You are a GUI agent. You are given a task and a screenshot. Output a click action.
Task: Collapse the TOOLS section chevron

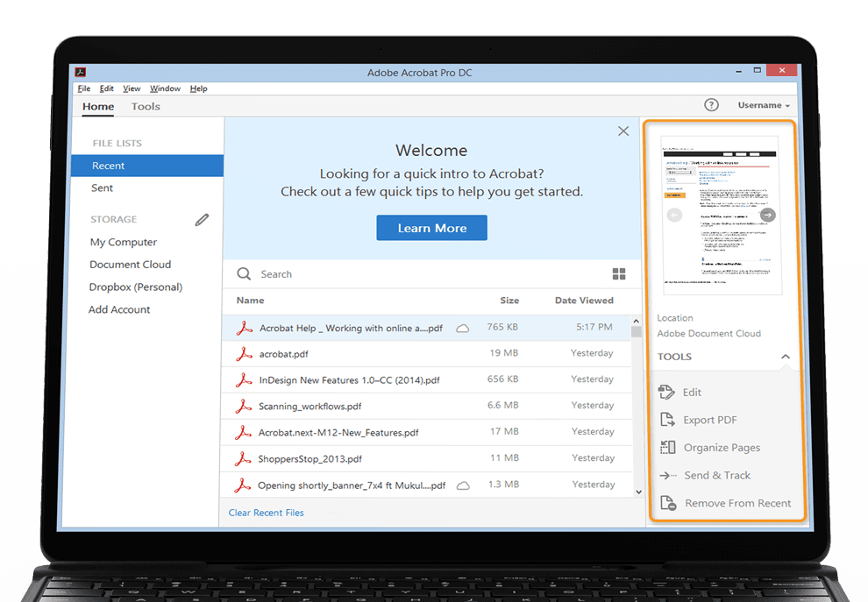pyautogui.click(x=785, y=357)
